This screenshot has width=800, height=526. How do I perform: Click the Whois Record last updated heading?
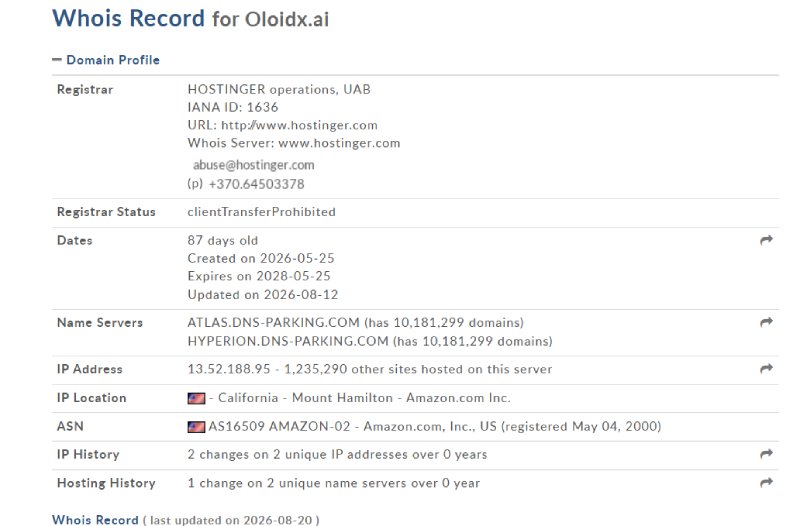coord(186,520)
